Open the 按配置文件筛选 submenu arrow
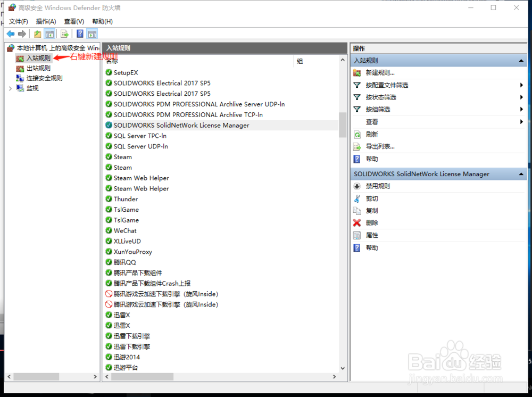 coord(521,85)
